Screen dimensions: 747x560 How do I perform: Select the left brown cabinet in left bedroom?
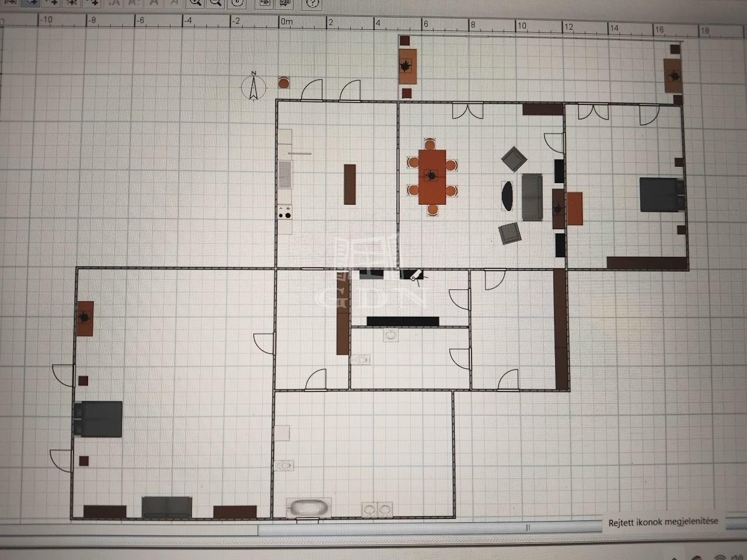pos(105,512)
